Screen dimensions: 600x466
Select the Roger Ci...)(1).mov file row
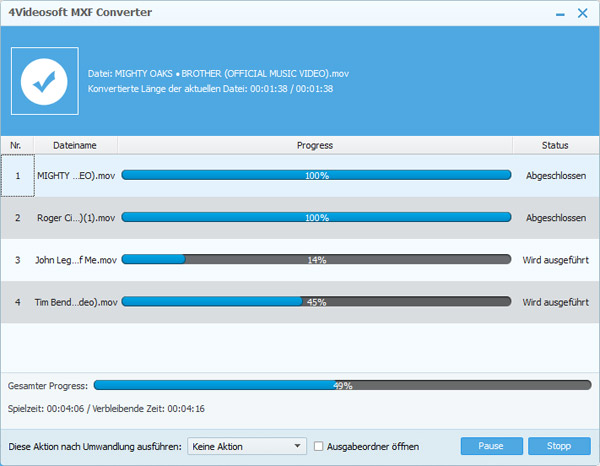point(76,217)
